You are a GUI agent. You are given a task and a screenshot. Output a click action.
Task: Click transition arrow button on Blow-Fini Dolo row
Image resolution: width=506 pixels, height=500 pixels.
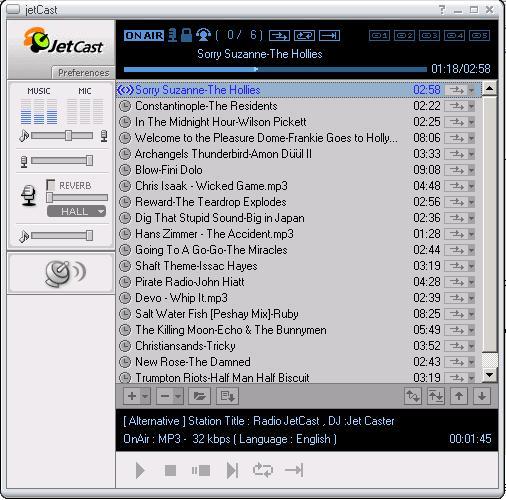pyautogui.click(x=457, y=170)
